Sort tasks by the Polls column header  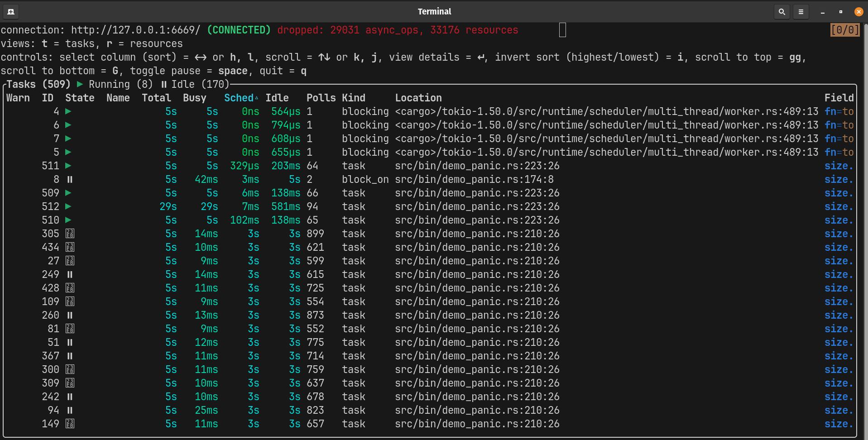[321, 97]
